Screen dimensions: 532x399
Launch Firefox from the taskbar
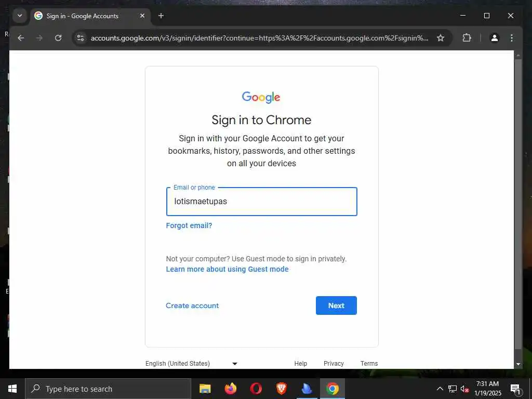(x=231, y=389)
